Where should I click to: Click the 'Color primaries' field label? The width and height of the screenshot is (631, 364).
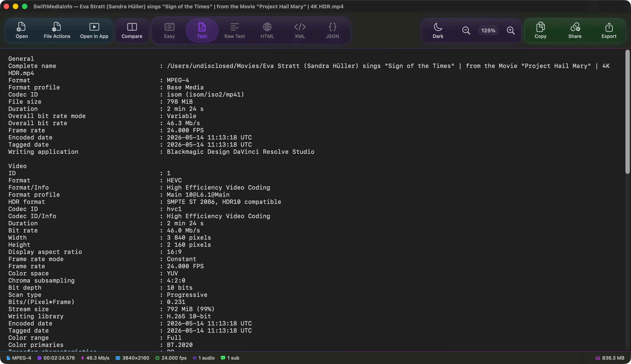pos(36,345)
